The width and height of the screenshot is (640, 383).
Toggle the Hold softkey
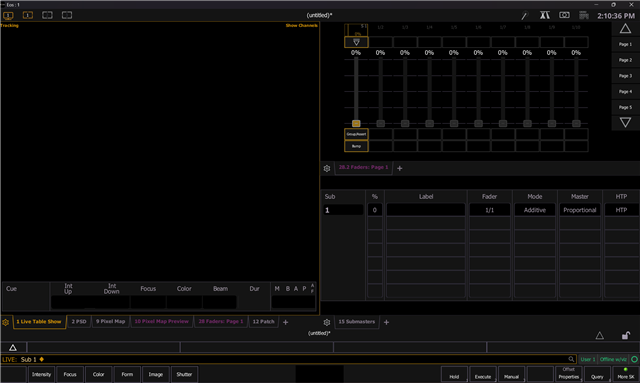point(454,374)
